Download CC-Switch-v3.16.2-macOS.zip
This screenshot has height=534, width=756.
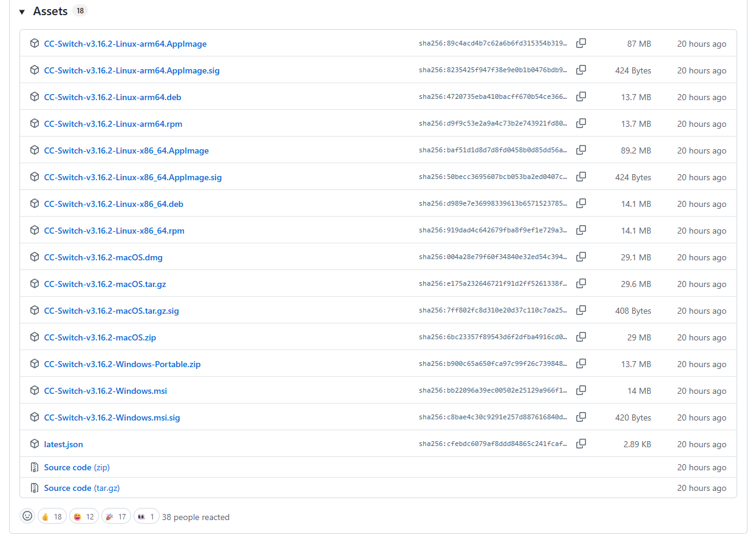click(x=100, y=337)
